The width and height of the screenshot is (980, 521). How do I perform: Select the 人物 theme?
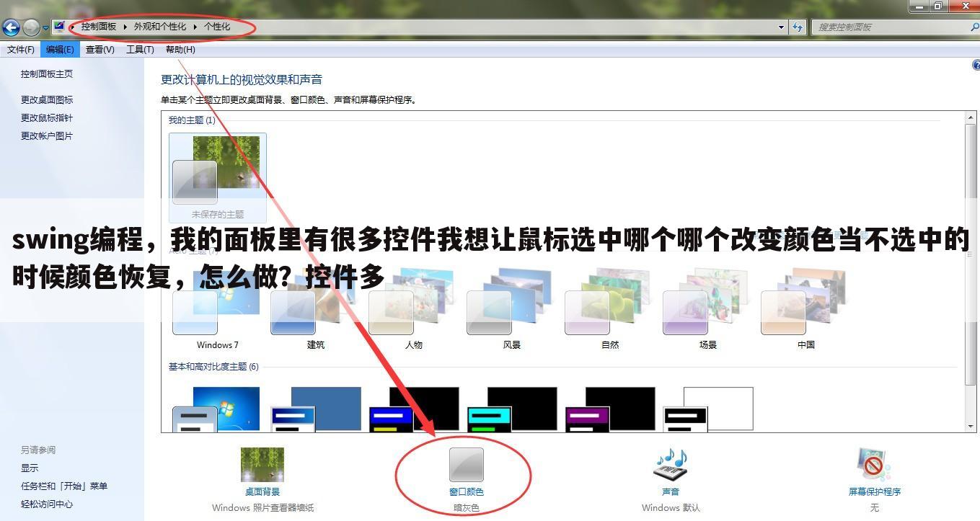413,310
